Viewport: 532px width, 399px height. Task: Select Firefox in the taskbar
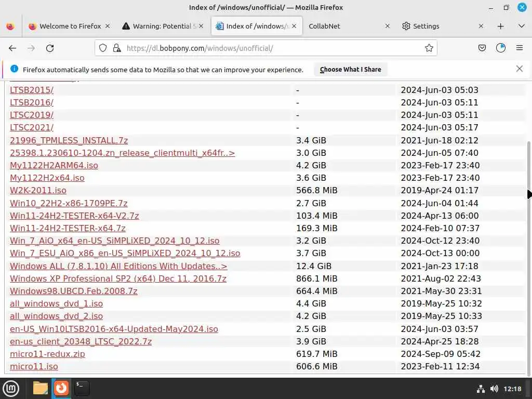pos(61,389)
